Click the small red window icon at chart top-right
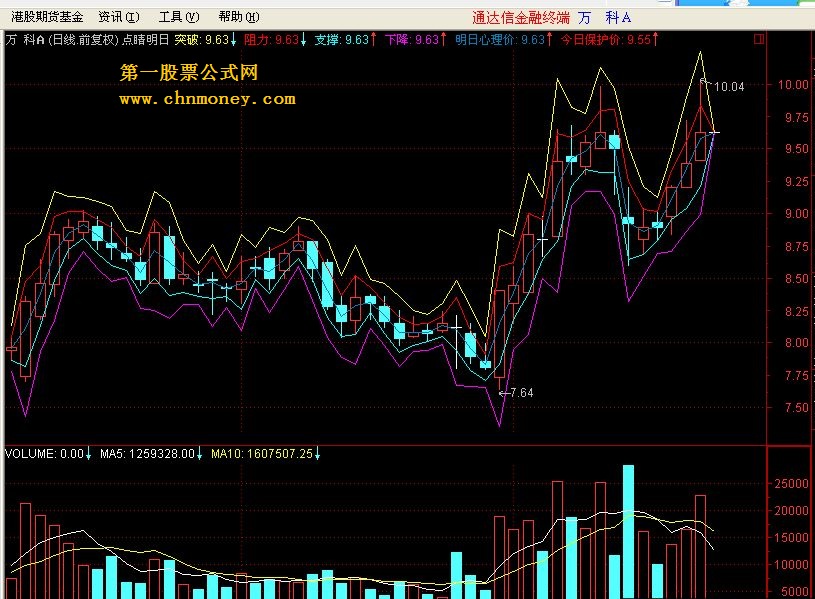 [759, 39]
